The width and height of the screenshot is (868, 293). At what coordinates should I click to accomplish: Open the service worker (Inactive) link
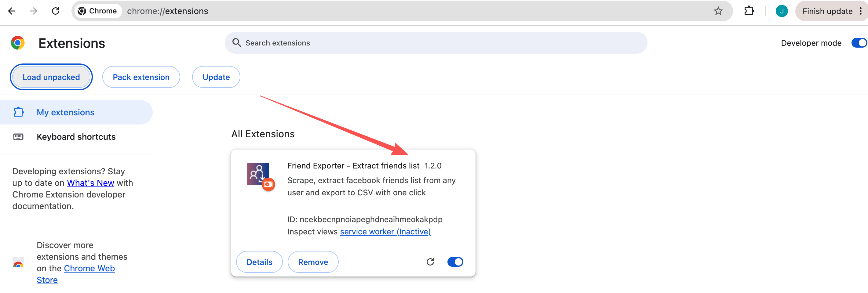[385, 232]
